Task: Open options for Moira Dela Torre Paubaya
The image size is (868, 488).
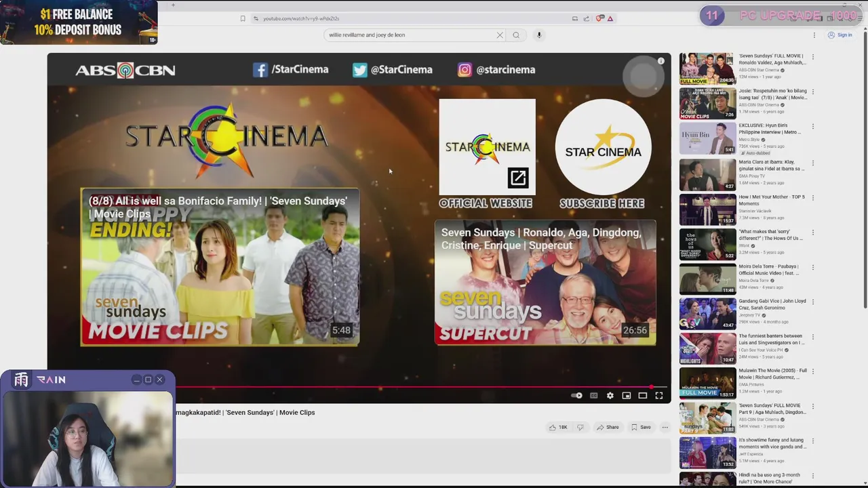Action: 812,268
